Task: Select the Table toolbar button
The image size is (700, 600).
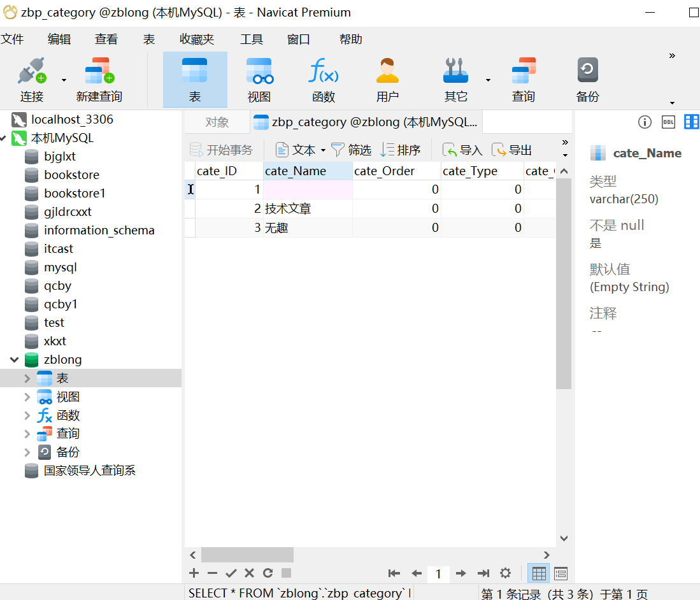Action: pos(195,80)
